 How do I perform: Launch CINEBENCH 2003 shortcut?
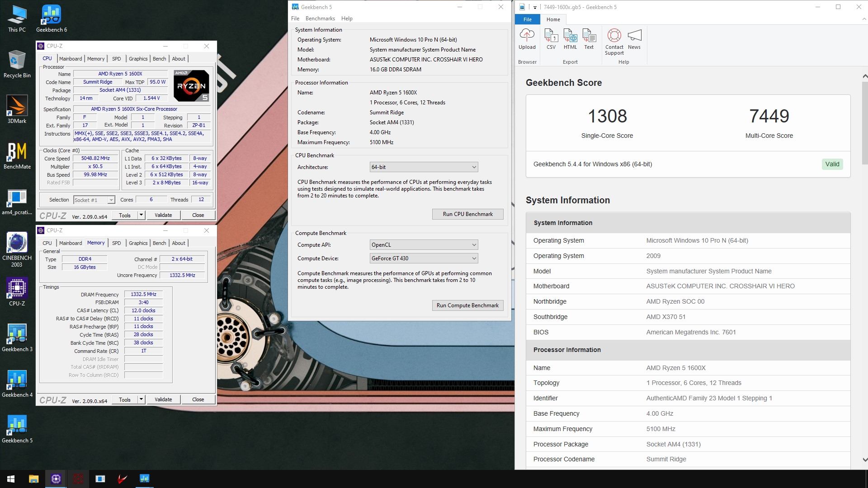17,250
